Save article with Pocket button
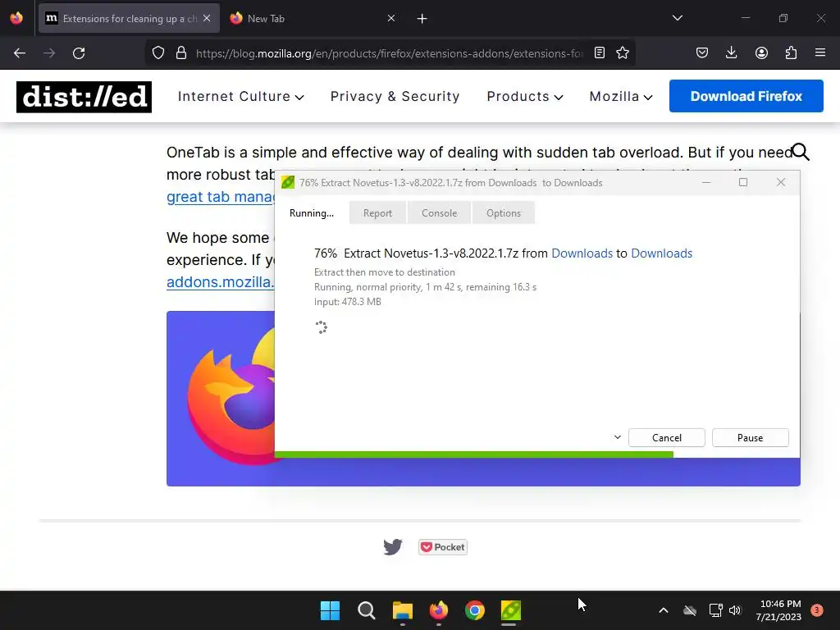Screen dimensions: 840x630 pyautogui.click(x=443, y=547)
